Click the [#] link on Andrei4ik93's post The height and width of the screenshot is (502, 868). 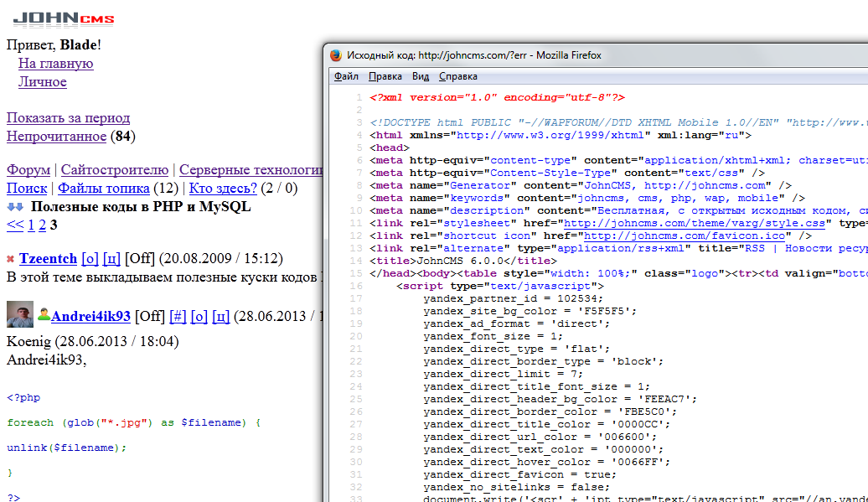pos(178,316)
